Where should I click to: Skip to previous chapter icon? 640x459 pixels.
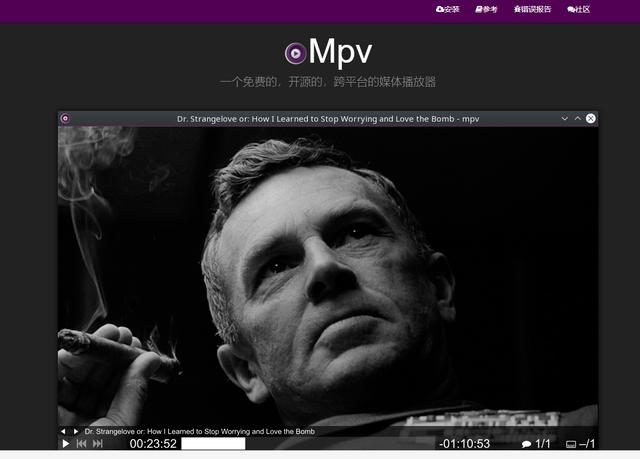(81, 443)
